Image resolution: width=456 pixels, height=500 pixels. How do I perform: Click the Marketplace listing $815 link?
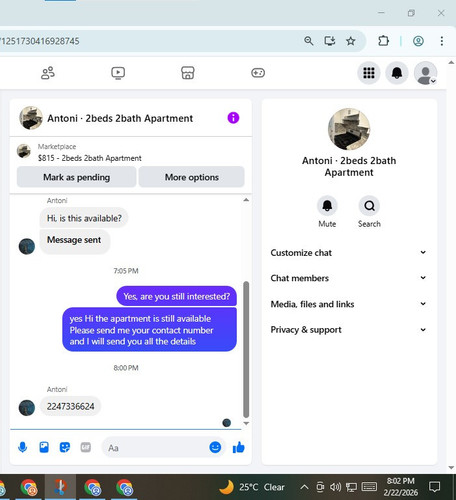pos(90,158)
